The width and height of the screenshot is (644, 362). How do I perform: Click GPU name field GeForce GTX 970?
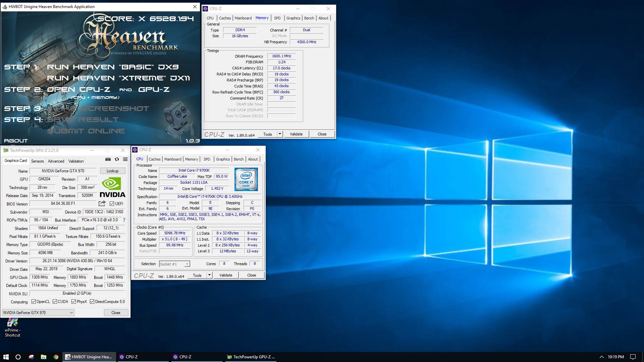tap(63, 171)
